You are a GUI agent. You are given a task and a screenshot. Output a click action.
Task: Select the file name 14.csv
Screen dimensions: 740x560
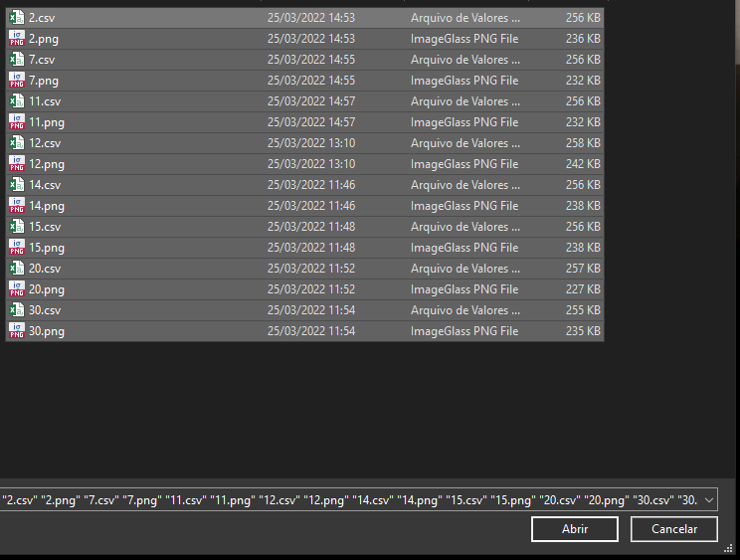point(45,185)
